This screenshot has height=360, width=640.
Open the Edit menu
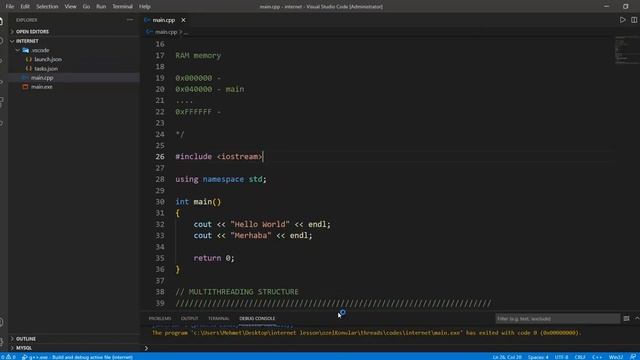pyautogui.click(x=25, y=7)
